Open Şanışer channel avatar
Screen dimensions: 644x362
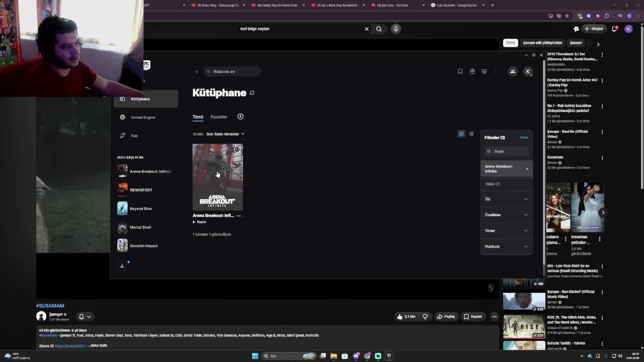point(41,316)
